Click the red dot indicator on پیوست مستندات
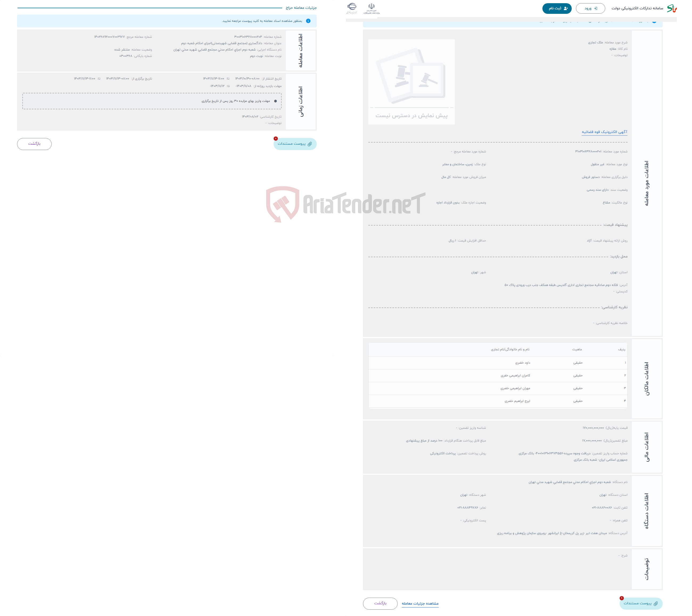692x616 pixels. 275,137
